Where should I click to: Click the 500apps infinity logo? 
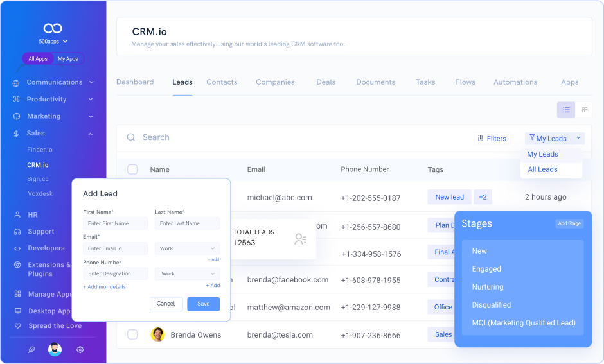(x=53, y=28)
